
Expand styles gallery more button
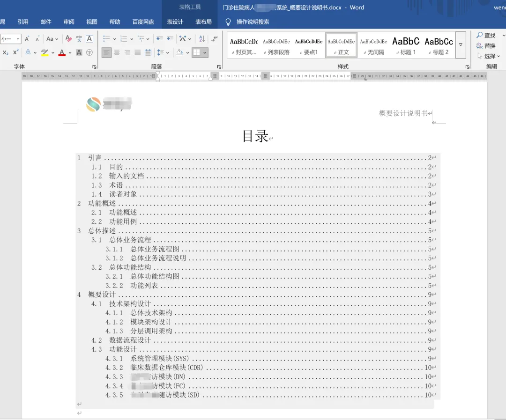coord(461,45)
